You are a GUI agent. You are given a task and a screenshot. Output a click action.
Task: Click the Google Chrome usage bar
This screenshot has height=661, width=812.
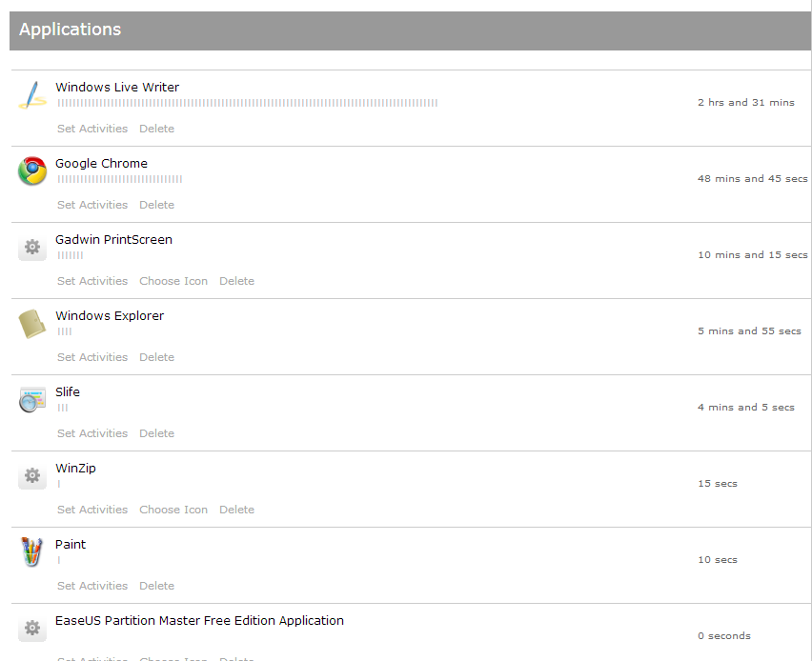tap(120, 179)
